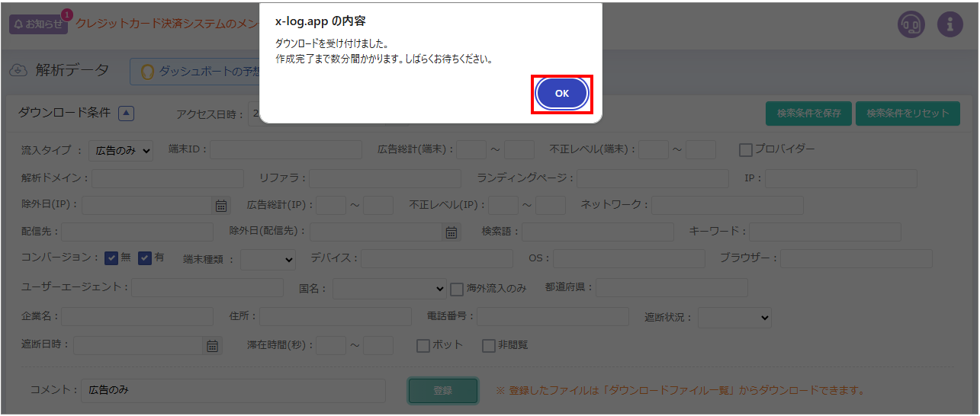Open the 国名 dropdown list
Image resolution: width=980 pixels, height=416 pixels.
pos(390,289)
